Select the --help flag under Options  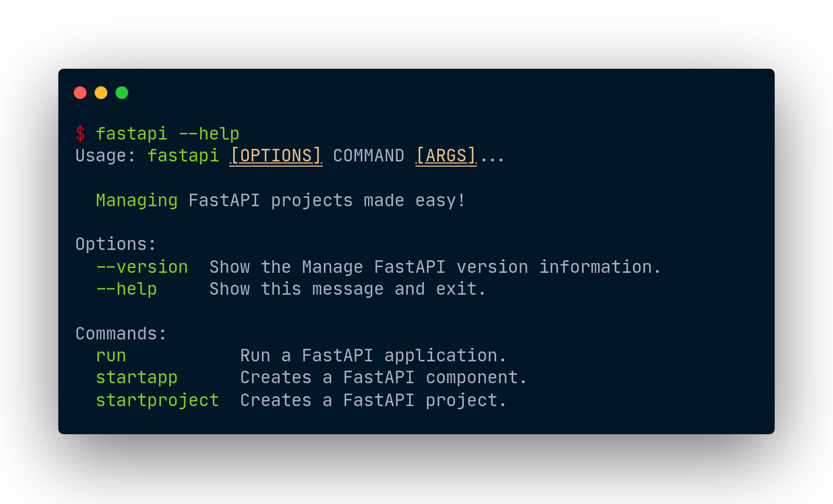click(x=127, y=289)
